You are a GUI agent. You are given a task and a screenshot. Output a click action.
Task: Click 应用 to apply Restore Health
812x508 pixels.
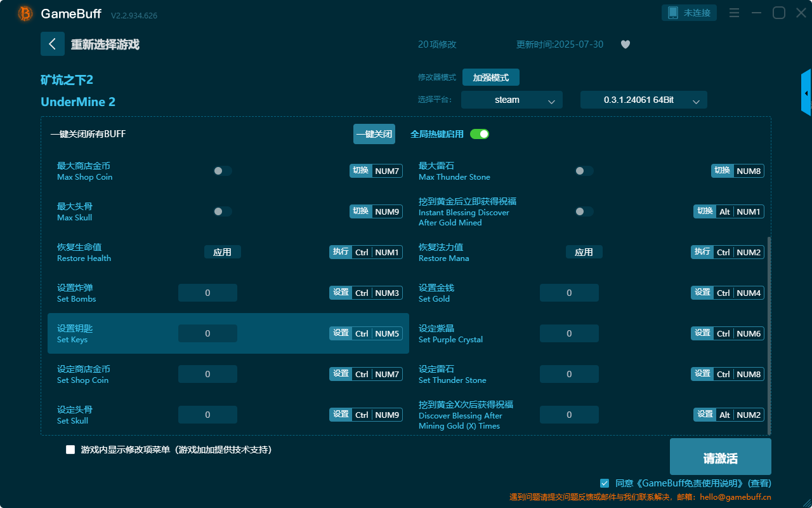click(x=222, y=251)
